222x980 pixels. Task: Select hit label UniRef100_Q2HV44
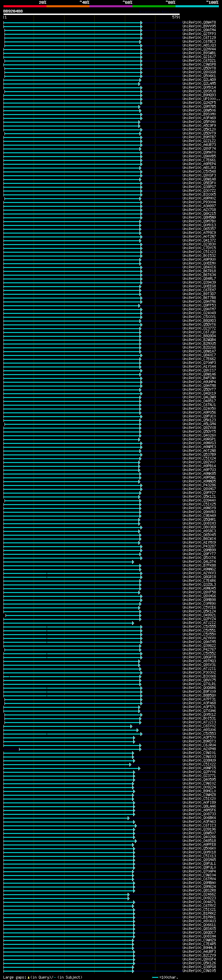pyautogui.click(x=199, y=49)
